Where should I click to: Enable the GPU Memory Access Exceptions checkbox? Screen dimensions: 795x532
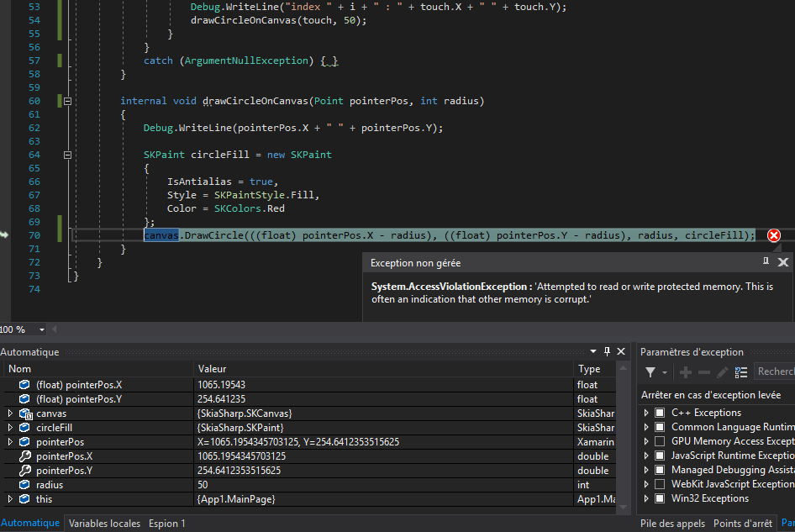[x=660, y=441]
